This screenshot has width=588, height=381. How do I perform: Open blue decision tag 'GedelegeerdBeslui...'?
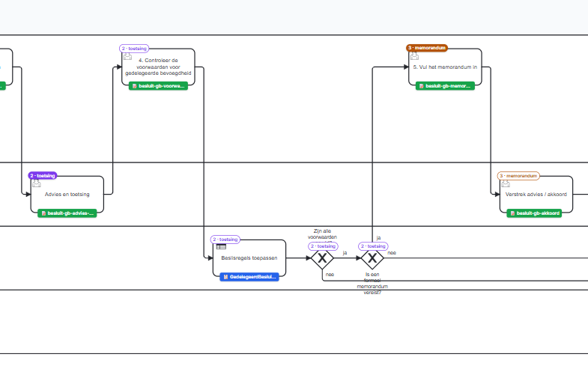[x=249, y=277]
